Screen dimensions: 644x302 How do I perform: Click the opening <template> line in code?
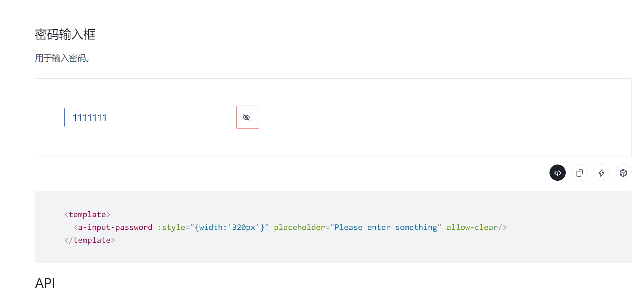87,214
